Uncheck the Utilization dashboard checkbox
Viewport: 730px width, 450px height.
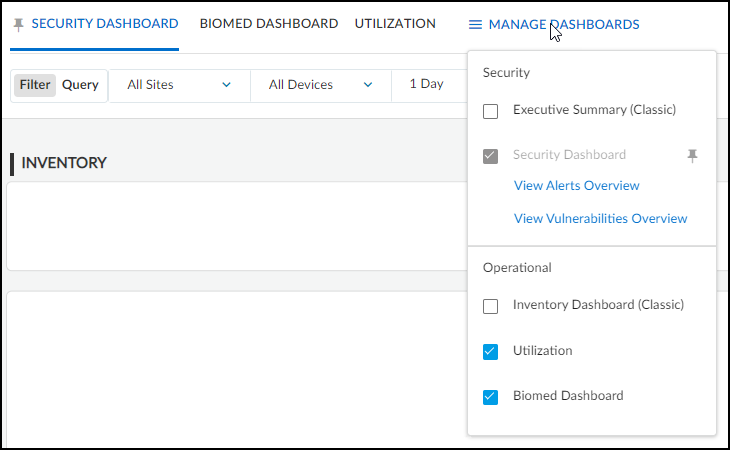coord(490,351)
